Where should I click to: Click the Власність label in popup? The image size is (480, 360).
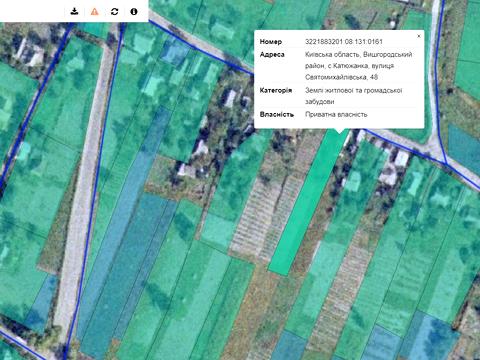(x=277, y=114)
